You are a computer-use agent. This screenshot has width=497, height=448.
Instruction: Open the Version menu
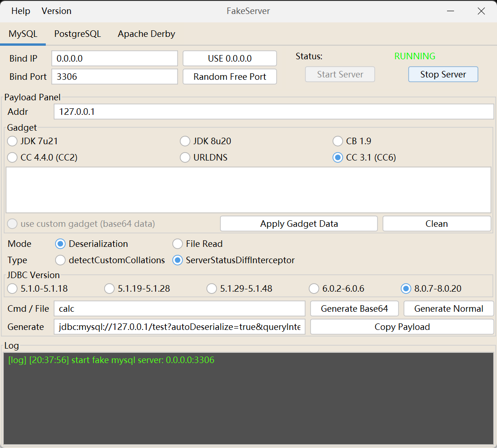57,11
